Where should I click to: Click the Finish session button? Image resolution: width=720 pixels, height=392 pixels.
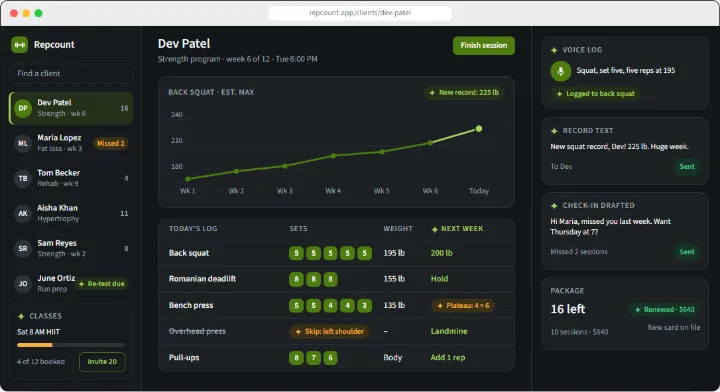(x=484, y=45)
